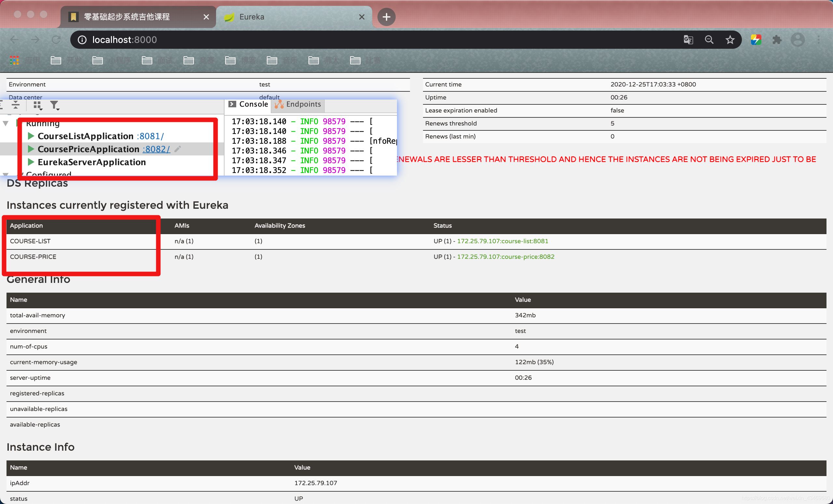This screenshot has width=833, height=504.
Task: Click the localhost:8000 address field
Action: (x=124, y=40)
